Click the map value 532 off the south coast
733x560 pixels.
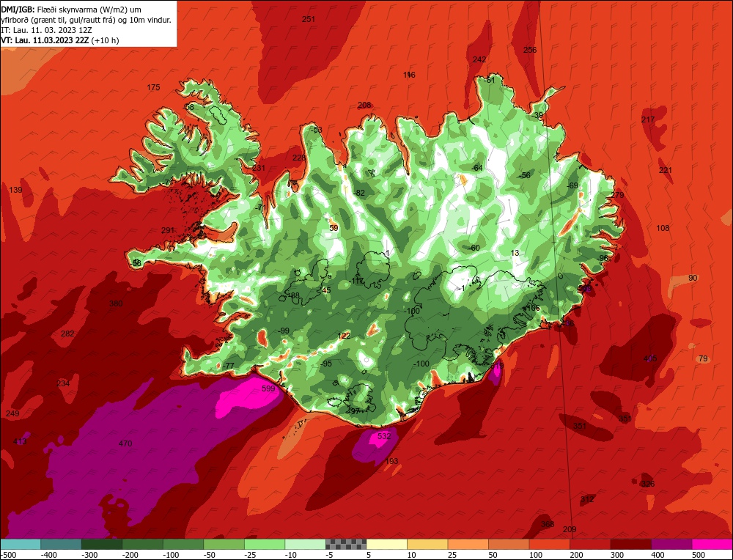click(384, 436)
